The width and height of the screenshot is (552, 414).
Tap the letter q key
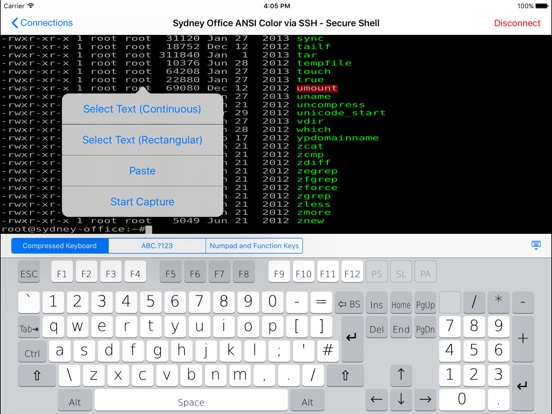(x=54, y=327)
